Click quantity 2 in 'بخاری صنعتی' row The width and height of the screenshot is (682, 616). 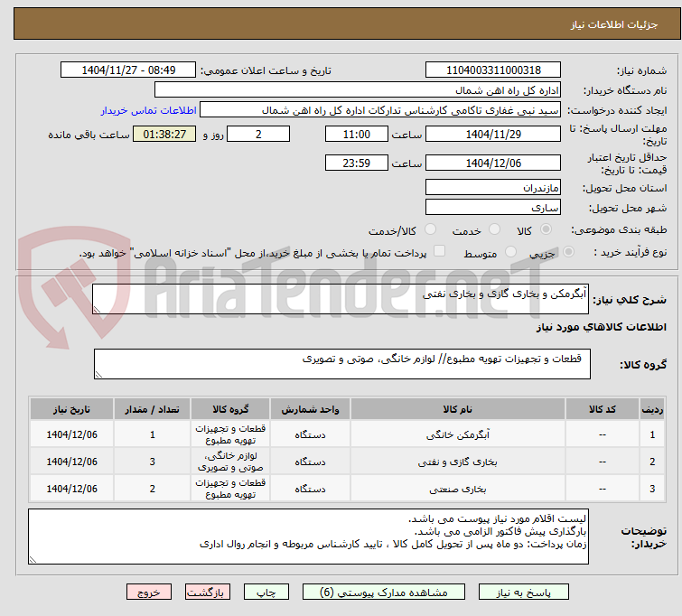[x=153, y=489]
